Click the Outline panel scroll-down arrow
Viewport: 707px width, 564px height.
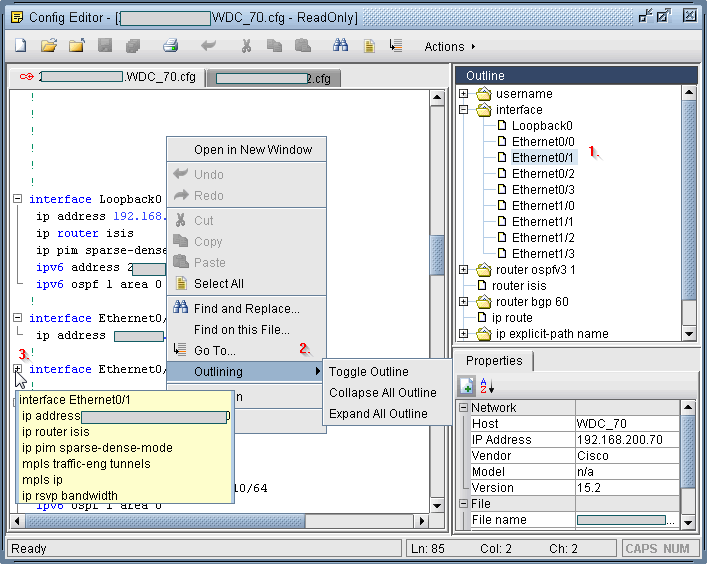click(689, 333)
